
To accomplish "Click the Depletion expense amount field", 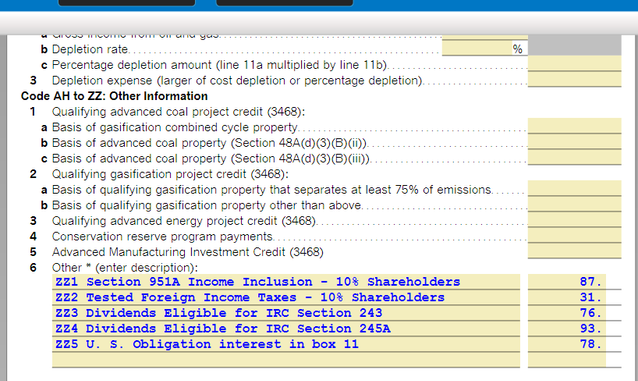I will pyautogui.click(x=575, y=79).
